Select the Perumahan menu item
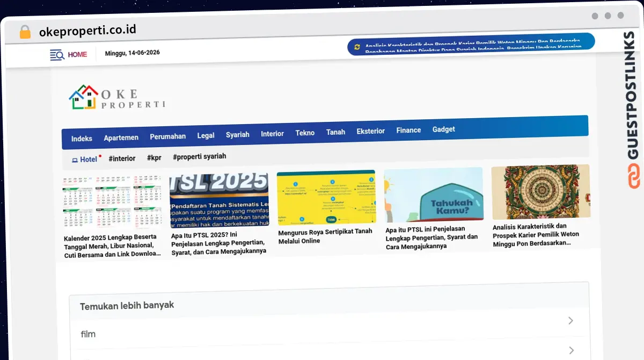Image resolution: width=644 pixels, height=360 pixels. 168,136
